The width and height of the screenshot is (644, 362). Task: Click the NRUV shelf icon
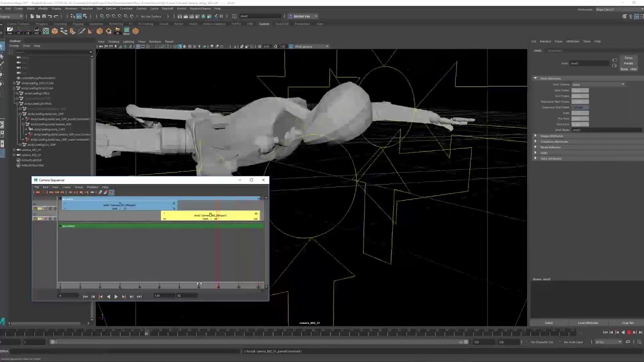(x=126, y=31)
